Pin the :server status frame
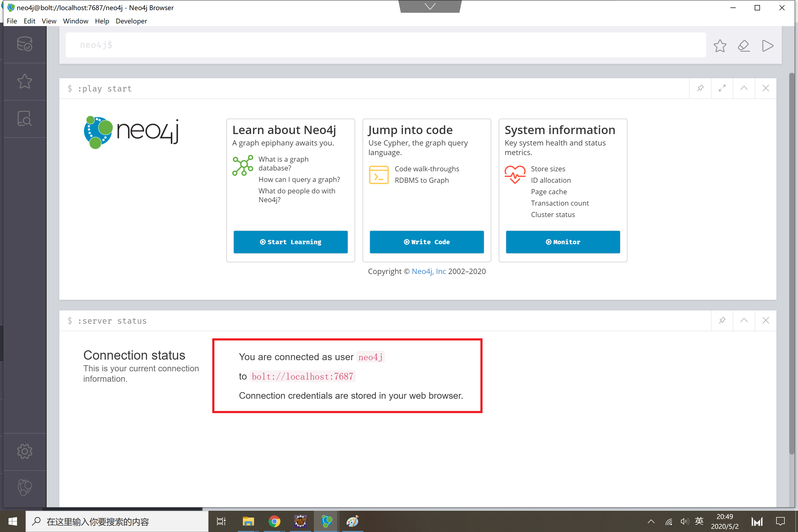798x532 pixels. [x=722, y=320]
